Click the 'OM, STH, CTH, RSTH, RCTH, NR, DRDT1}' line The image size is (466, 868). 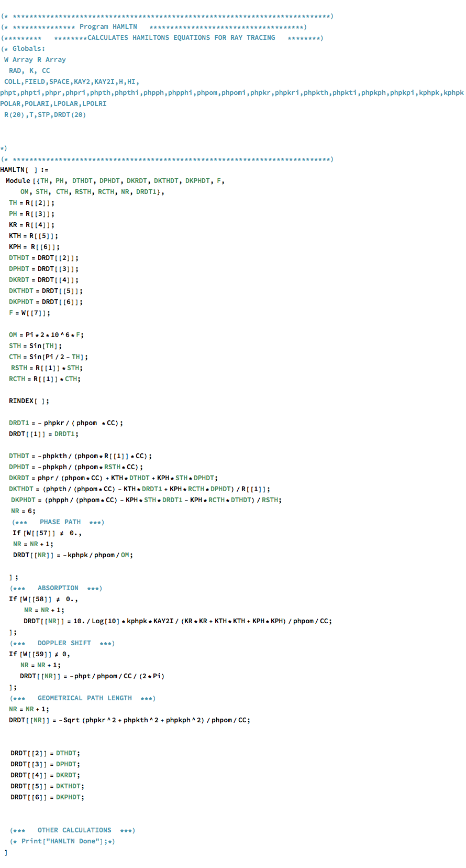[x=92, y=192]
